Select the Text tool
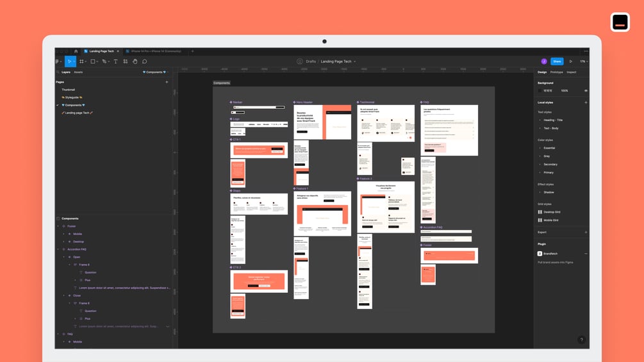Screen dimensions: 644x362 [x=115, y=62]
